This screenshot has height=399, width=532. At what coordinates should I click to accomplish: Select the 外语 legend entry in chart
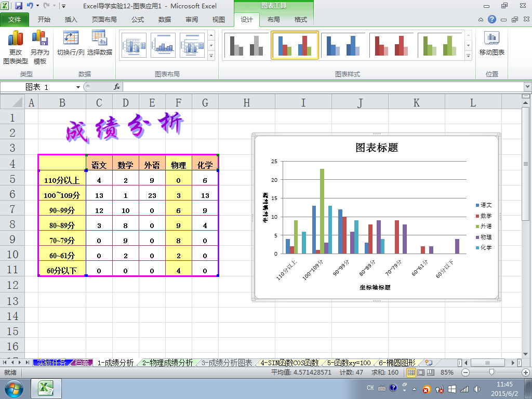point(484,227)
